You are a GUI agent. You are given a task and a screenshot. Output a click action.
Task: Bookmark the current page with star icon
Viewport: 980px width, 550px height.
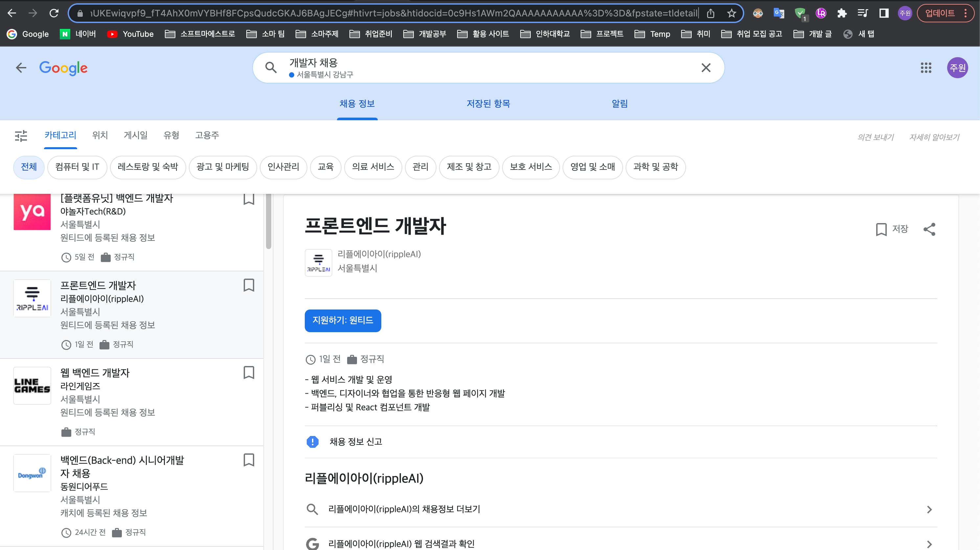point(731,14)
